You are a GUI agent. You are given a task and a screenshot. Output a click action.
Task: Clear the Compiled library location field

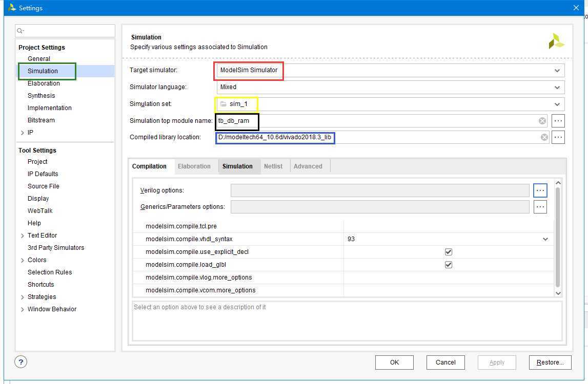544,137
